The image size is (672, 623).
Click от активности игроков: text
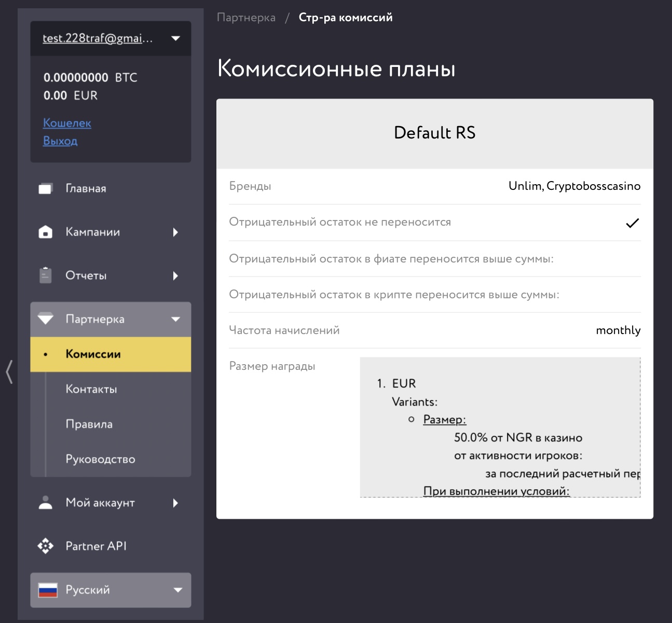[518, 456]
